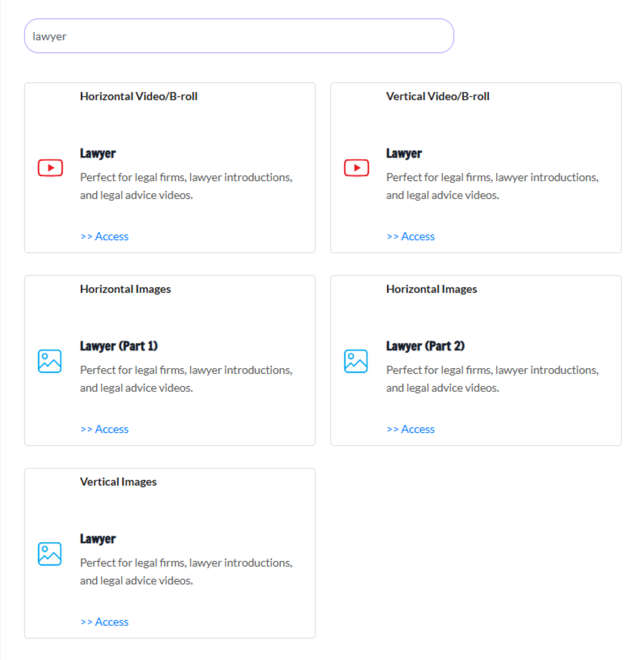Click the "Vertical Video/B-roll" heading

pyautogui.click(x=438, y=96)
